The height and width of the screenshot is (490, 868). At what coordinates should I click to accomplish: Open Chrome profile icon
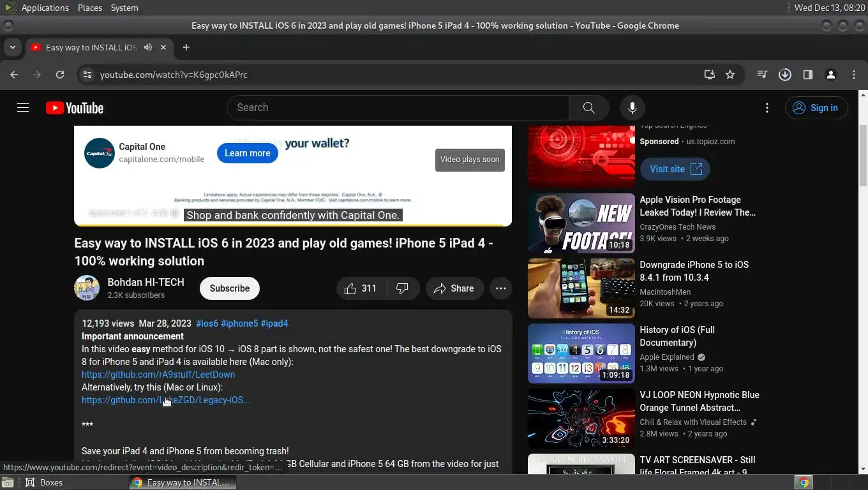click(x=831, y=75)
